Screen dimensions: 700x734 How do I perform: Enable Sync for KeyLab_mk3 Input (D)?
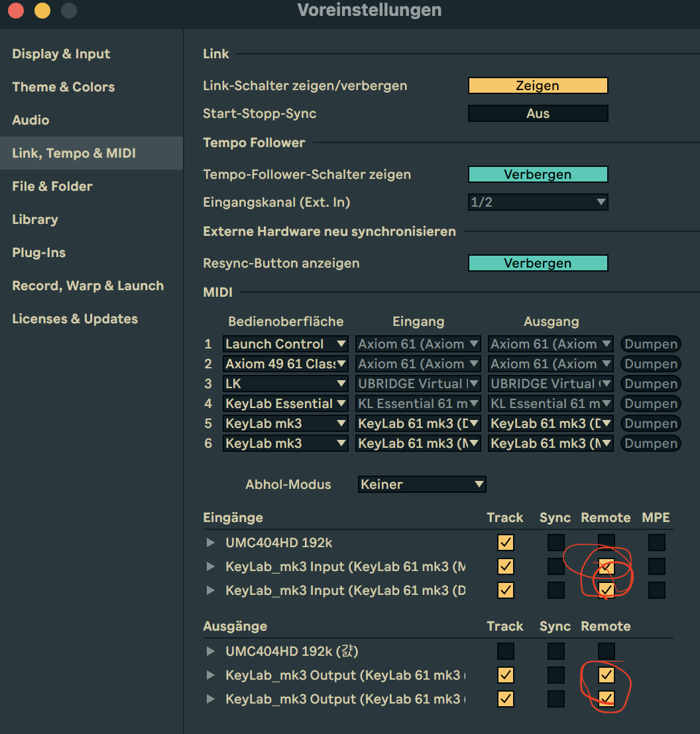(555, 590)
